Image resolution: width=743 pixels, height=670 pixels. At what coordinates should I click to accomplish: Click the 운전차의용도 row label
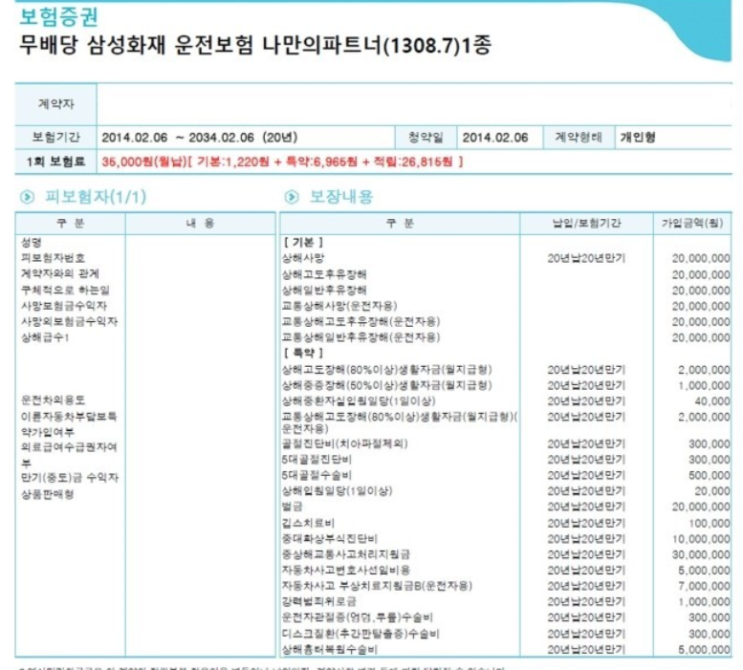pos(53,400)
